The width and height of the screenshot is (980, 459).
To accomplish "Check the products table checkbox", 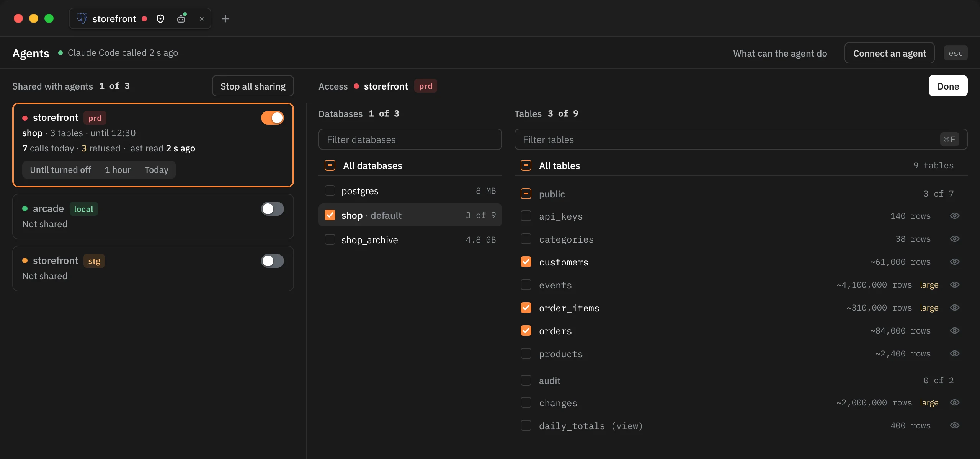I will [x=526, y=353].
